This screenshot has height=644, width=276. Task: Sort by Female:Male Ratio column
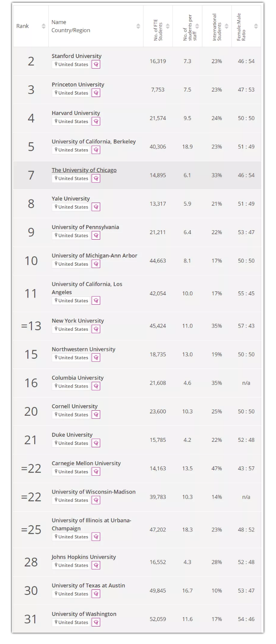(256, 26)
